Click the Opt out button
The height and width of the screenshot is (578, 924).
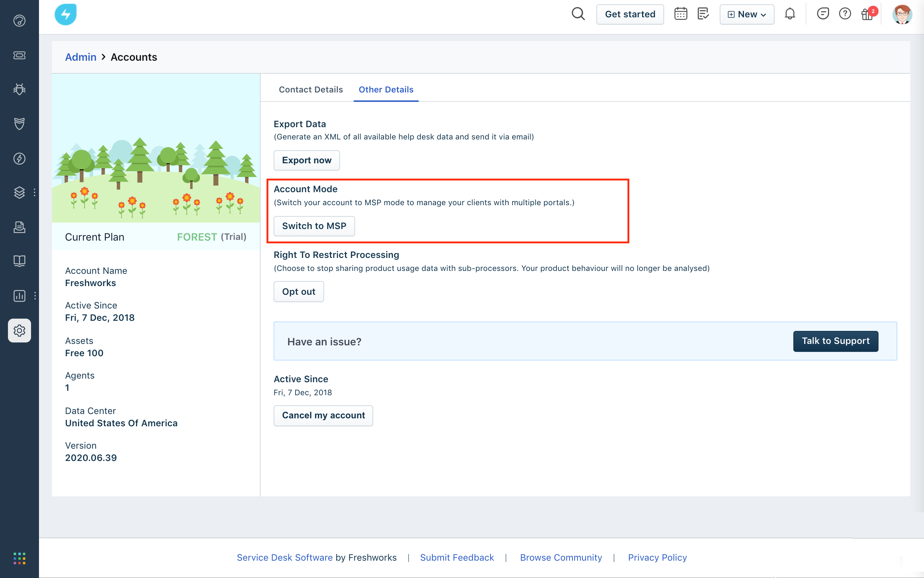pyautogui.click(x=298, y=292)
